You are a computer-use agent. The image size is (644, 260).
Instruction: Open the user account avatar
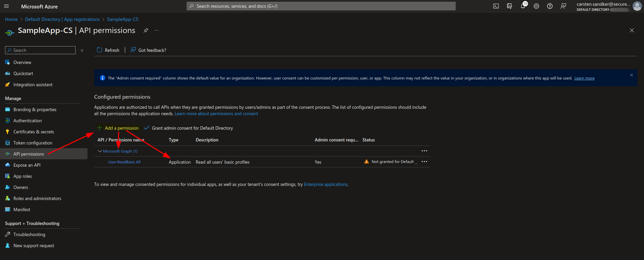point(637,6)
